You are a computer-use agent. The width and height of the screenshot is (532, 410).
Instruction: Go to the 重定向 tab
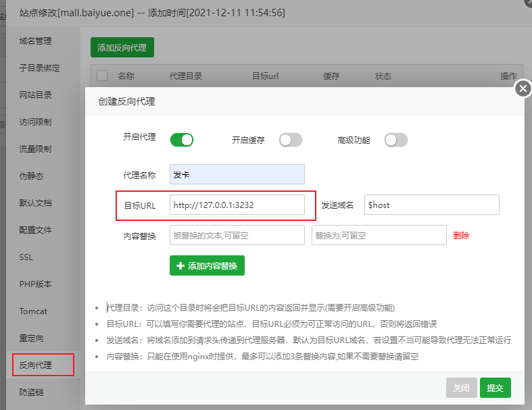[32, 338]
